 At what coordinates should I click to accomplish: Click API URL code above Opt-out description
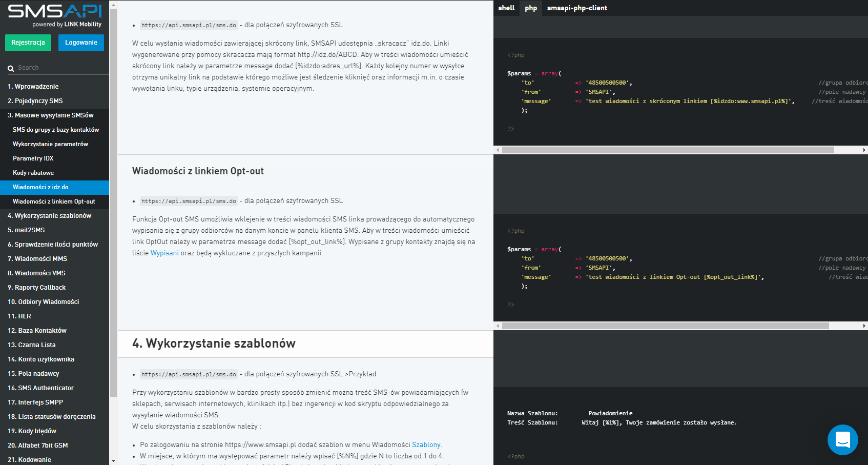189,201
